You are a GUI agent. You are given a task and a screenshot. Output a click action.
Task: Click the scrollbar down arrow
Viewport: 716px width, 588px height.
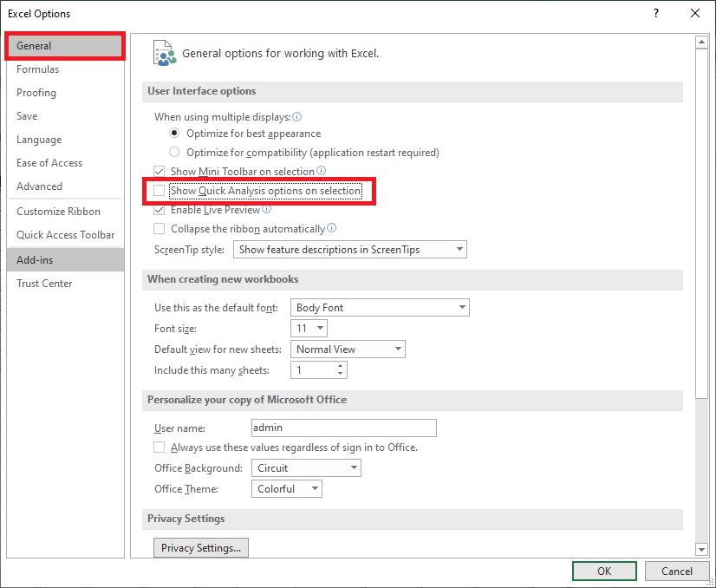pos(701,549)
